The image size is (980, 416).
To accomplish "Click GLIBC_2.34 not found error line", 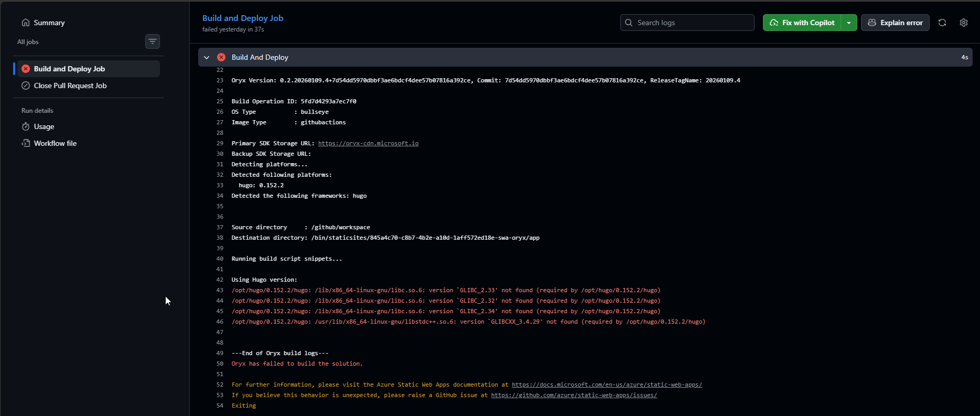I will click(446, 311).
